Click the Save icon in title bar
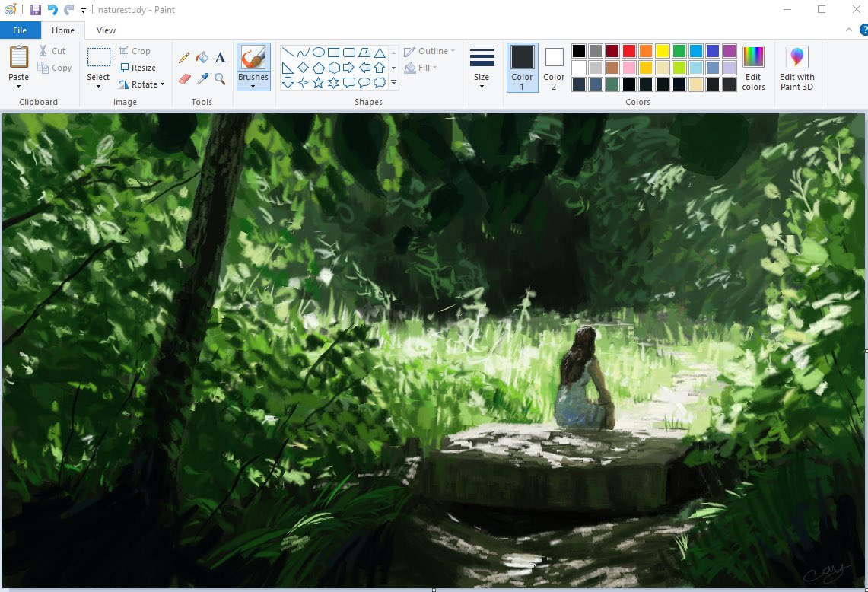Viewport: 868px width, 592px height. [36, 9]
